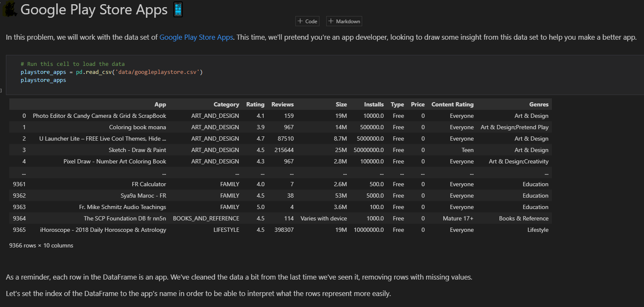This screenshot has height=307, width=644.
Task: Click the "Let's set the index" paragraph
Action: [x=199, y=293]
